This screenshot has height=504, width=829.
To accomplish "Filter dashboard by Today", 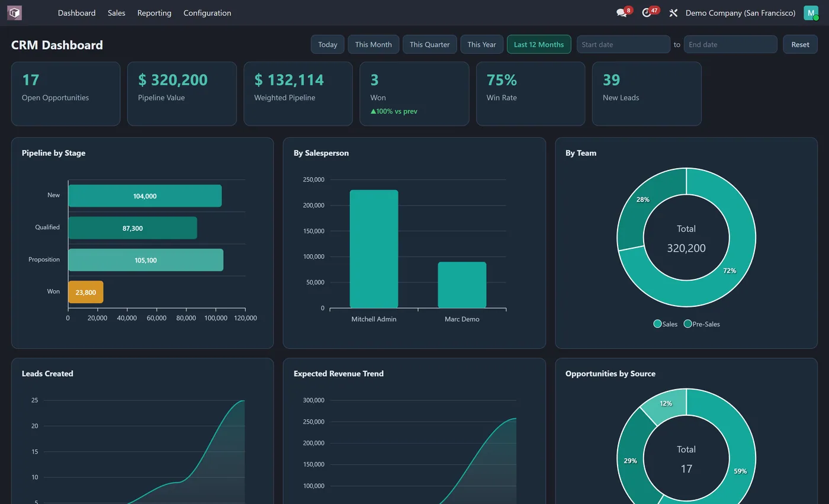I will (x=327, y=44).
